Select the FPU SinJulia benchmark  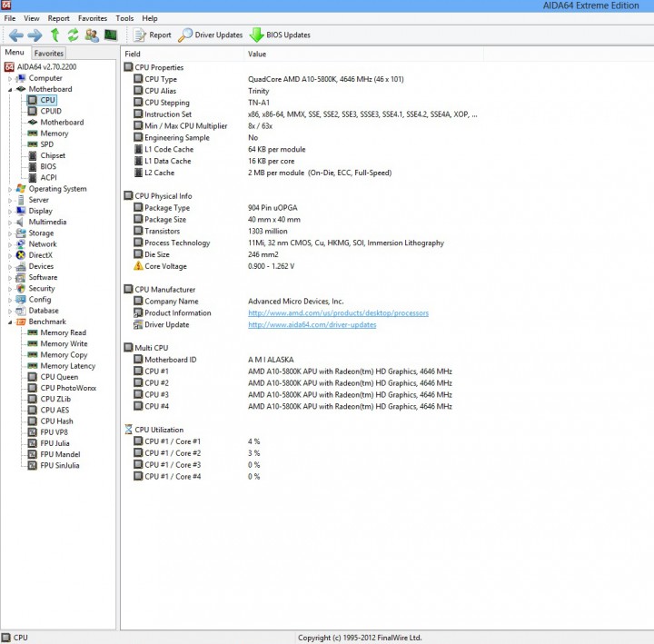point(54,465)
